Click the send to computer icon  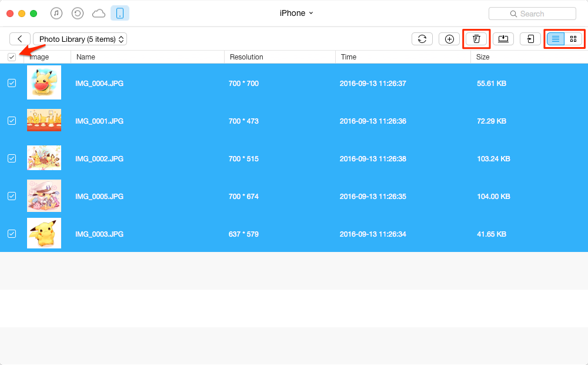point(503,39)
